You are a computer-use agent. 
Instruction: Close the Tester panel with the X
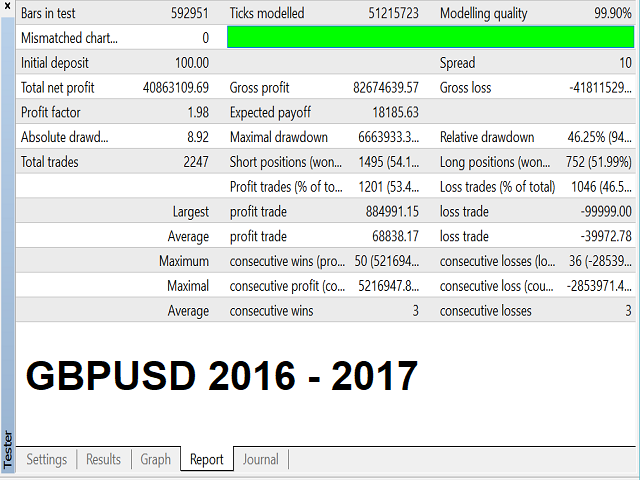pos(7,6)
